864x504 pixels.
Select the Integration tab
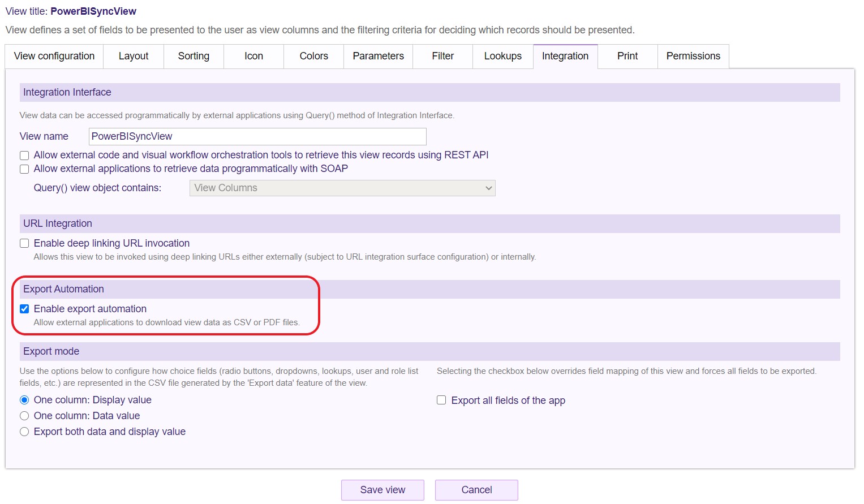point(565,57)
